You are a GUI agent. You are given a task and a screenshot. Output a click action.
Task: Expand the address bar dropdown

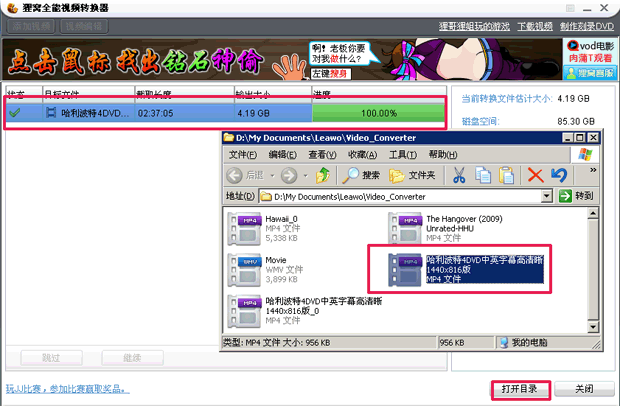(x=546, y=196)
